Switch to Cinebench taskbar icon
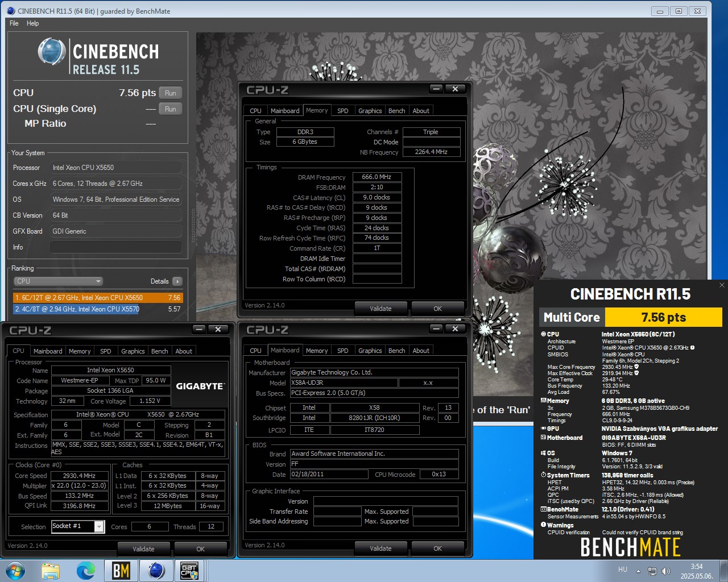 (x=156, y=571)
